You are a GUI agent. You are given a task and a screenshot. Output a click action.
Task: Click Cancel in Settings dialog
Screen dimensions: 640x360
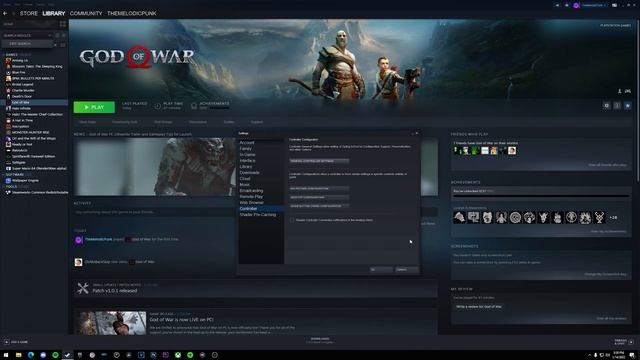coord(407,269)
